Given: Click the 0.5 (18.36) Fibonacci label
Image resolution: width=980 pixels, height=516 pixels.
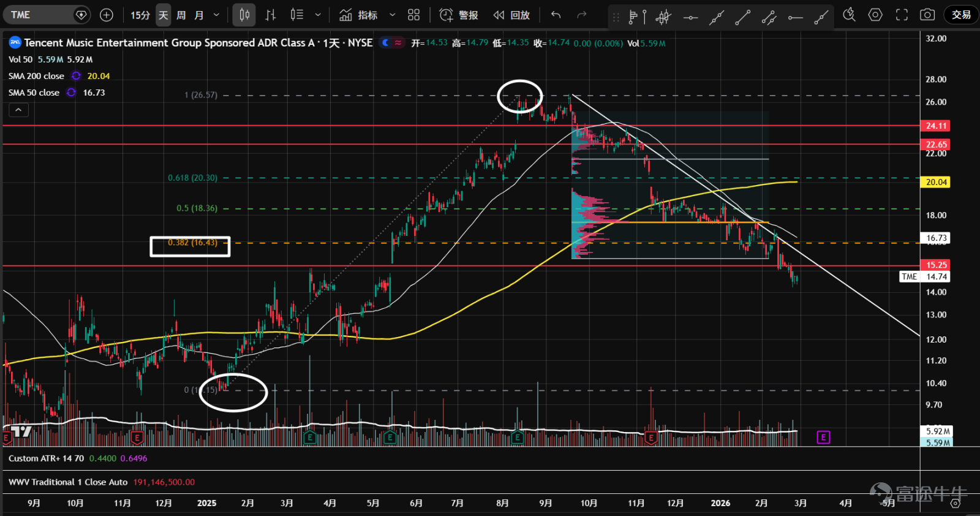Looking at the screenshot, I should [x=197, y=208].
